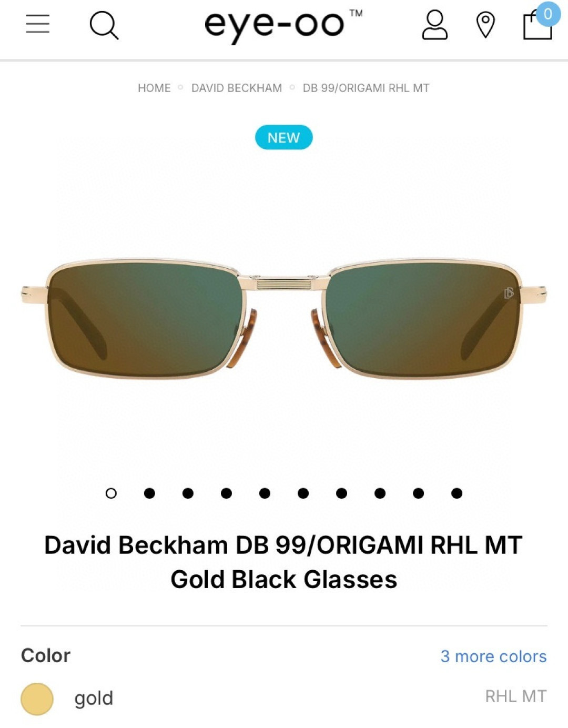Open the store locator pin icon
Viewport: 568px width, 728px height.
click(485, 25)
